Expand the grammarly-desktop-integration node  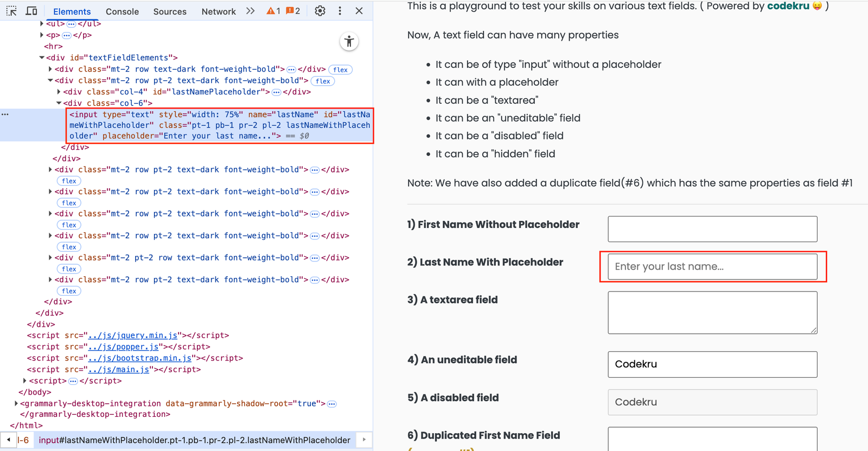pyautogui.click(x=16, y=403)
